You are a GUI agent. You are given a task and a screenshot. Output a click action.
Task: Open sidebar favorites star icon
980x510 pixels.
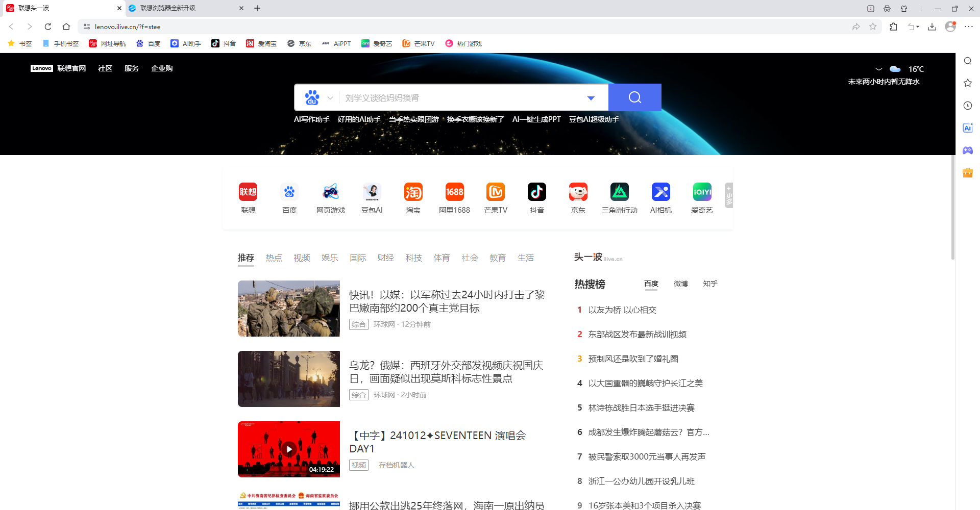pyautogui.click(x=968, y=83)
